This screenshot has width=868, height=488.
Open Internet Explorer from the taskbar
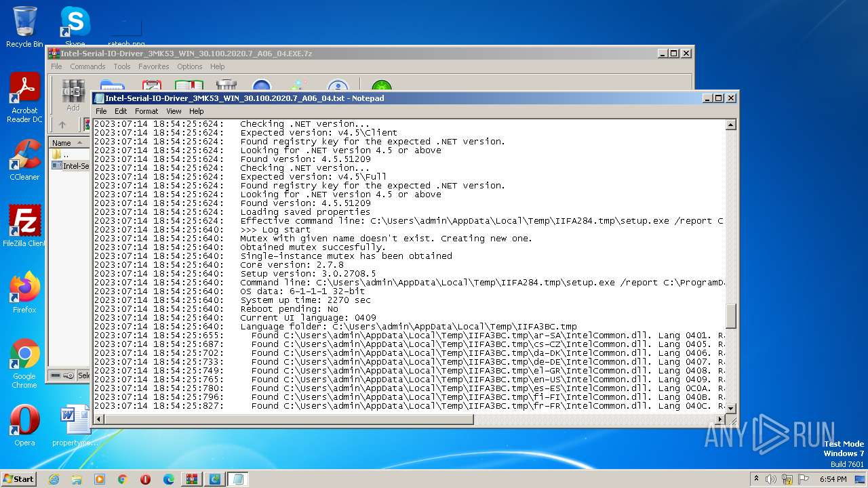coord(54,479)
